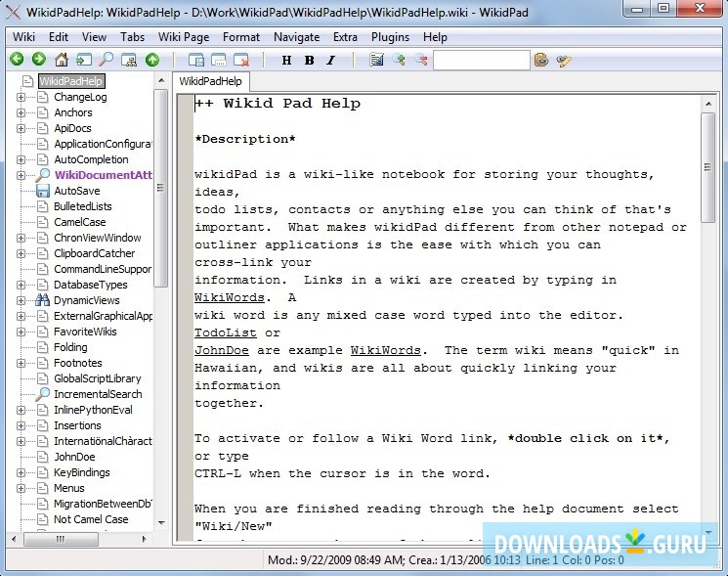Screen dimensions: 728x576
Task: Click the green up arrow icon
Action: 152,60
